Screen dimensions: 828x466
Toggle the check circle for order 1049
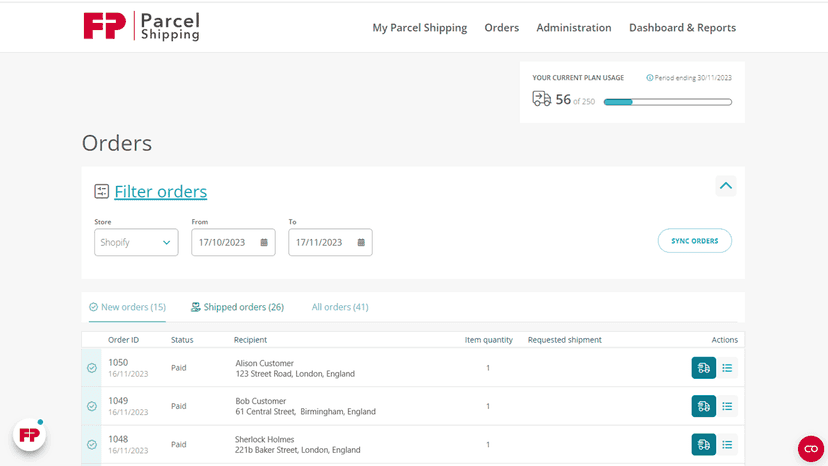[92, 406]
